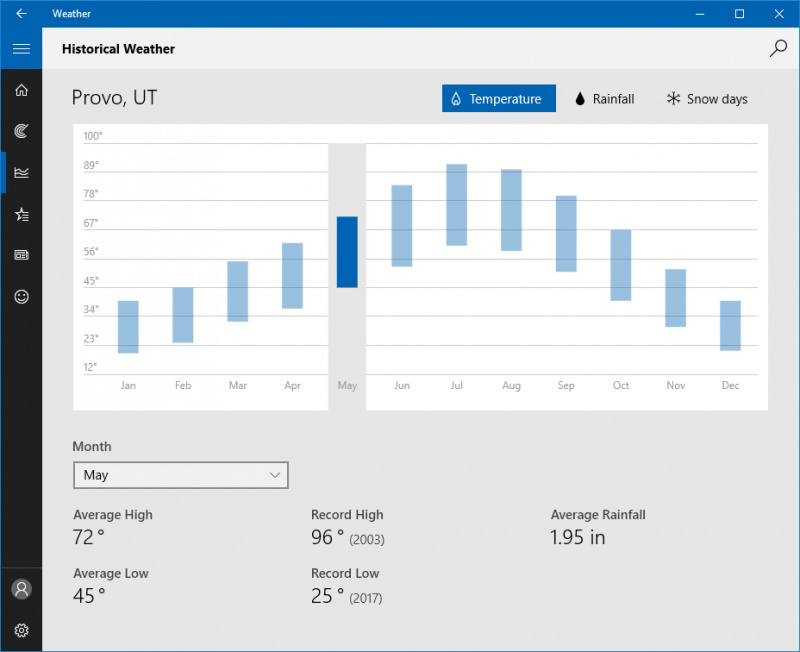The height and width of the screenshot is (652, 800).
Task: Click the Provo, UT location title
Action: [114, 97]
